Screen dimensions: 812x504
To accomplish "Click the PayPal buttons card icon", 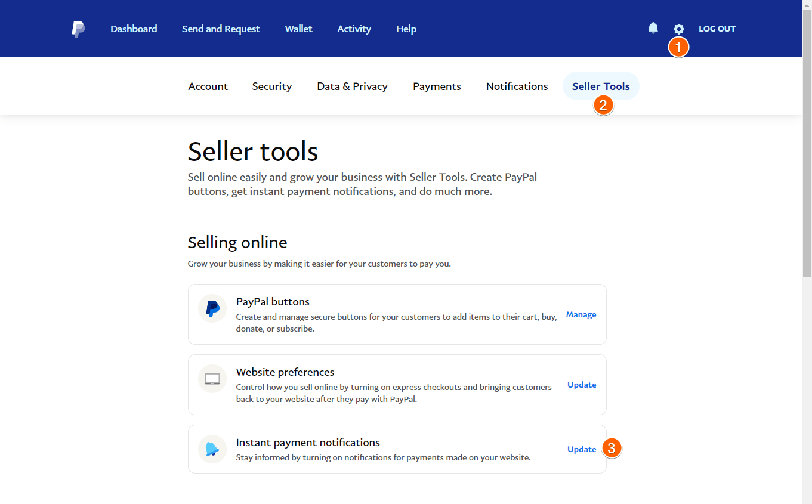I will (x=212, y=308).
